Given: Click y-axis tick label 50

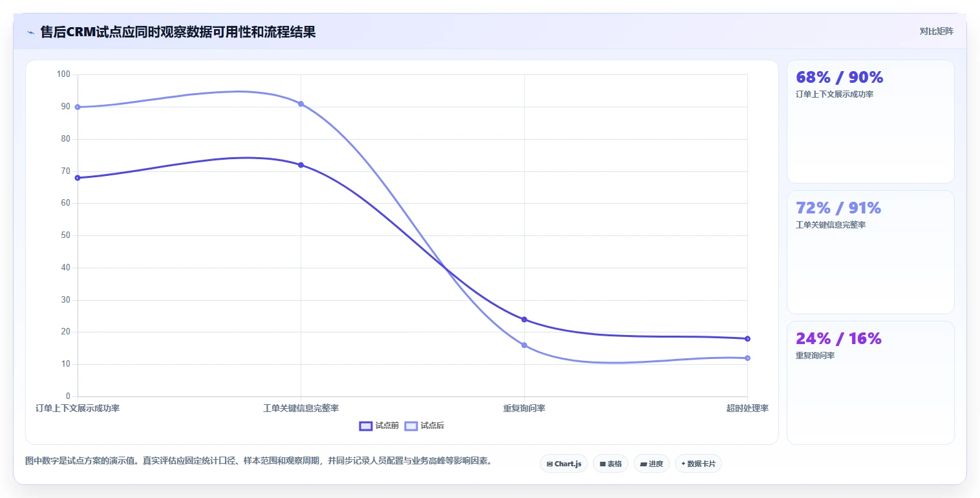Looking at the screenshot, I should coord(65,235).
